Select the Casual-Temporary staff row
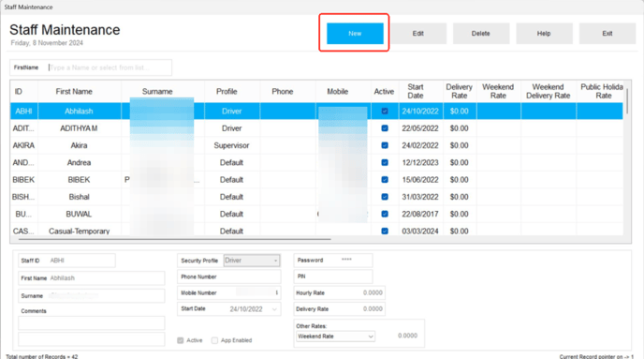 pyautogui.click(x=316, y=231)
